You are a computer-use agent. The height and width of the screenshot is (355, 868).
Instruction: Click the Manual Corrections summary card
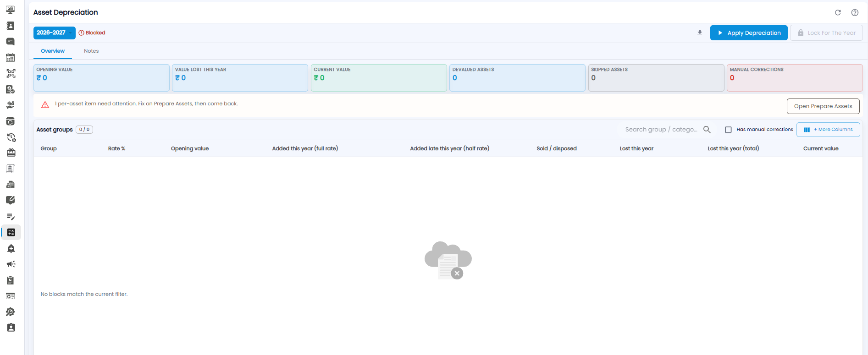tap(795, 78)
